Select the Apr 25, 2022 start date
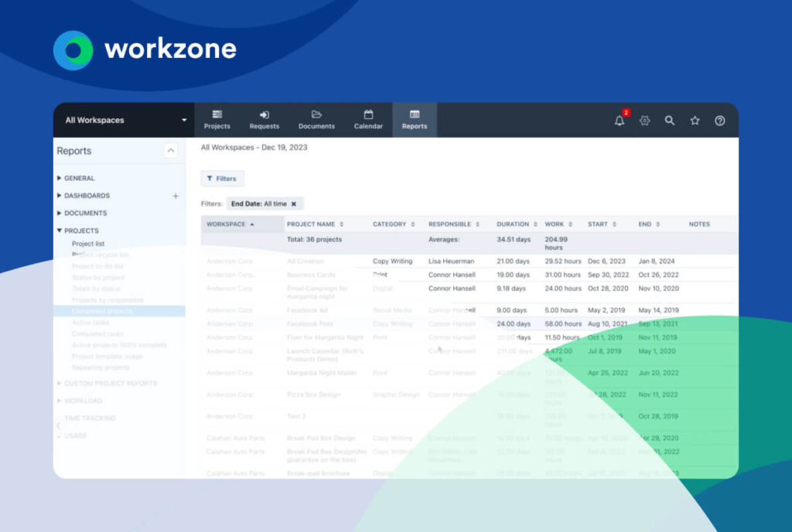This screenshot has width=792, height=532. tap(608, 373)
